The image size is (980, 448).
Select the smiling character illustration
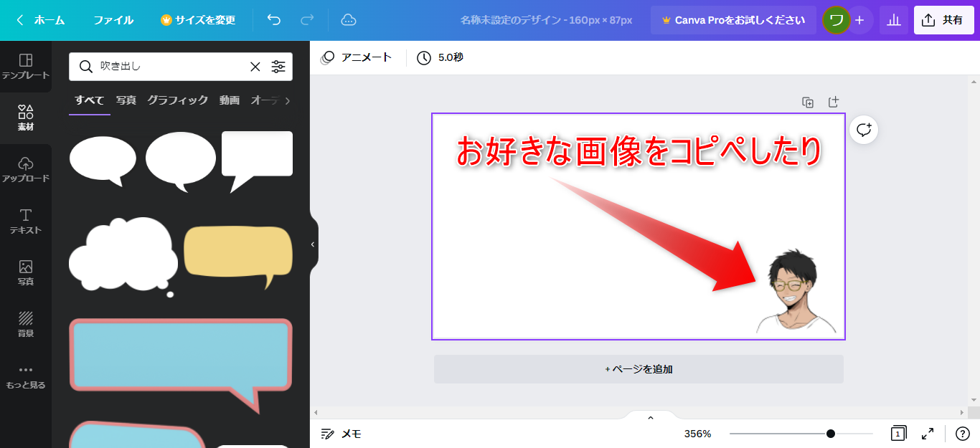pyautogui.click(x=796, y=291)
